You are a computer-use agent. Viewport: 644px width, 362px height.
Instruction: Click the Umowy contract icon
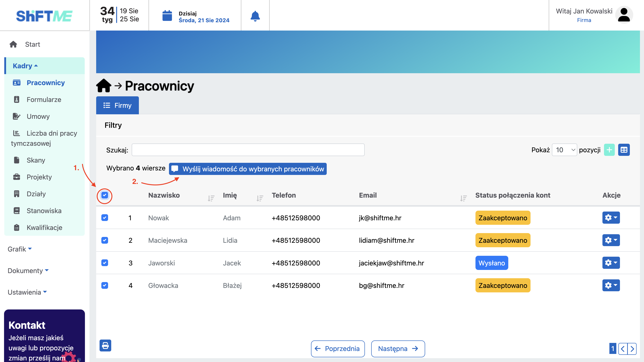(x=16, y=116)
